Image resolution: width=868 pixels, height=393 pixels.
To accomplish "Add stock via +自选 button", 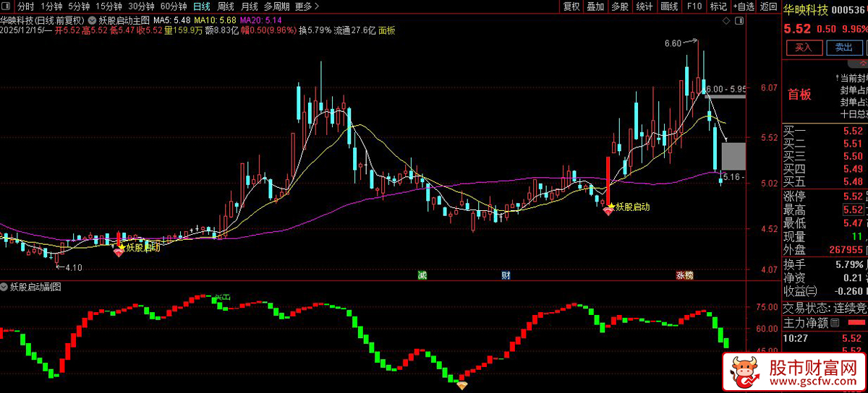I will point(743,7).
